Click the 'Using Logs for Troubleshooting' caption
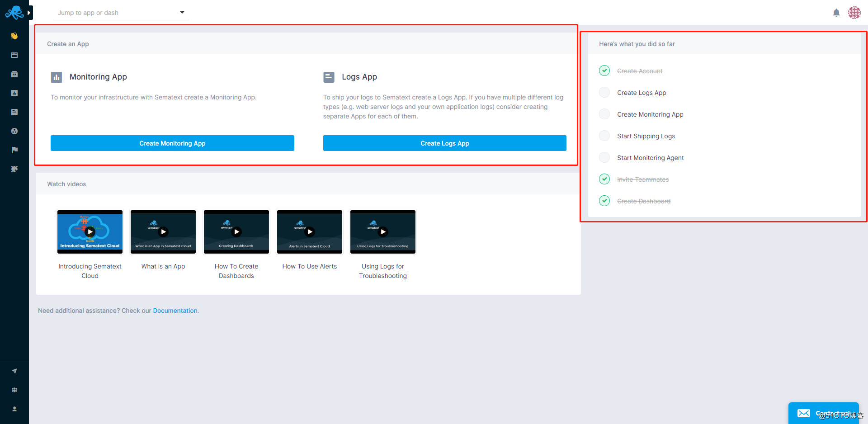Screen dimensions: 868x424 (383, 271)
